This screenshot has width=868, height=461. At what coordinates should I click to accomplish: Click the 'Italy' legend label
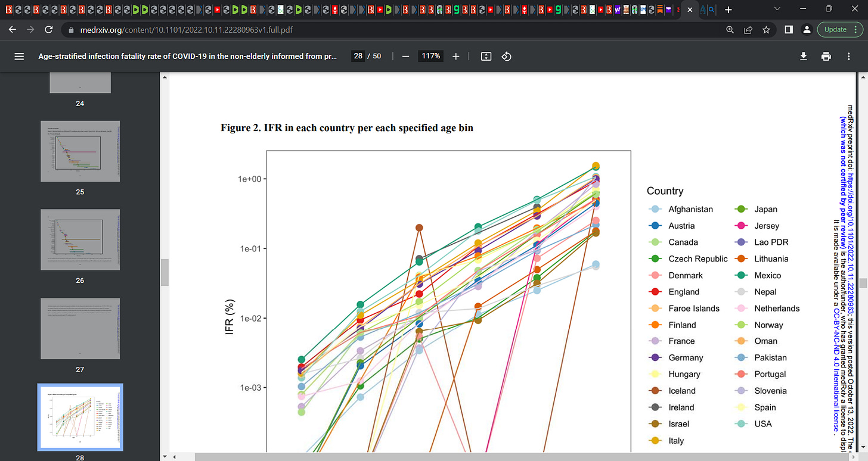[676, 441]
